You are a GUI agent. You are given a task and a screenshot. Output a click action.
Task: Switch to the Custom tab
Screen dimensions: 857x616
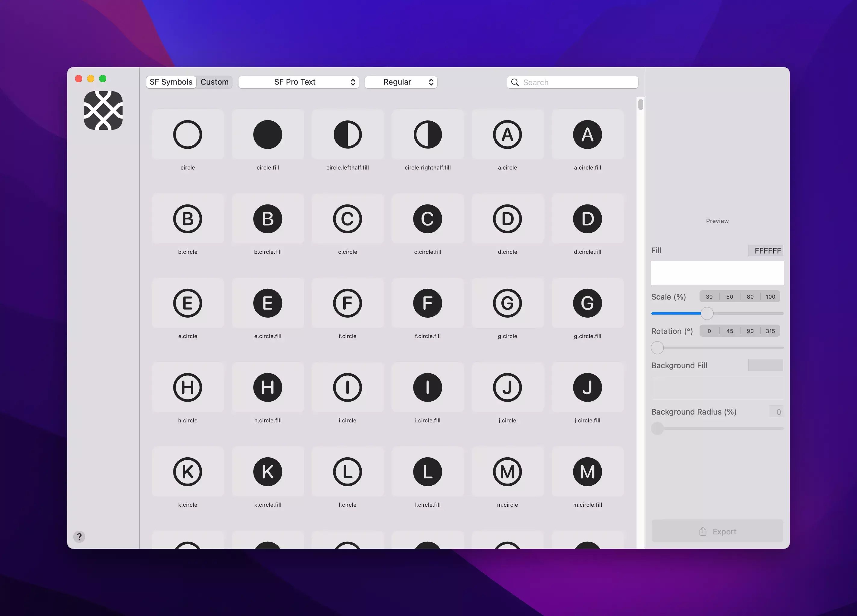coord(214,82)
